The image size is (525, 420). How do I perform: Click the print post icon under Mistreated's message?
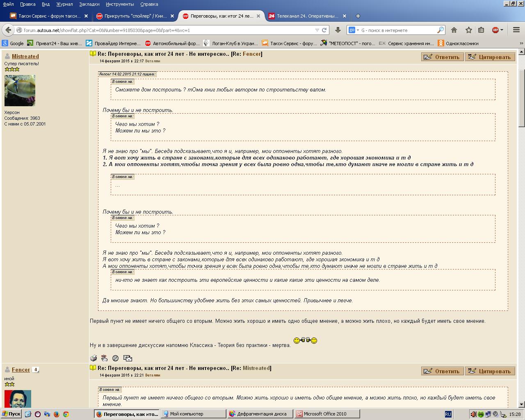[x=94, y=358]
